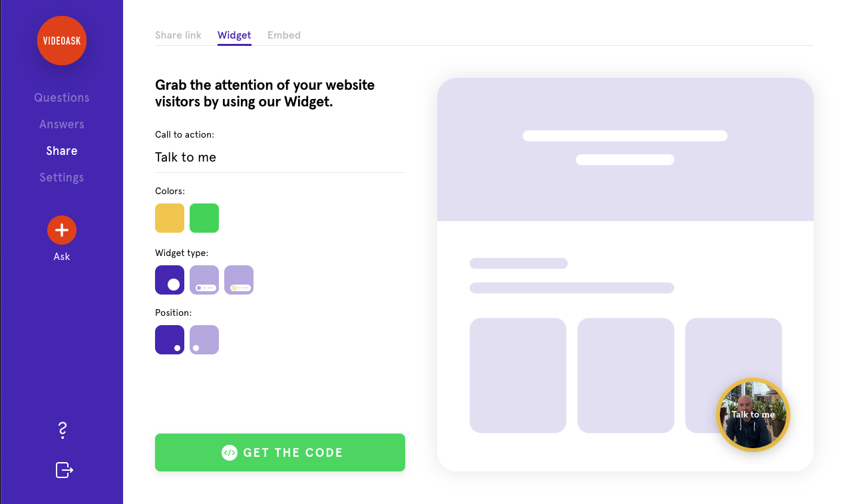Click the VideoAsk logo

tap(61, 41)
